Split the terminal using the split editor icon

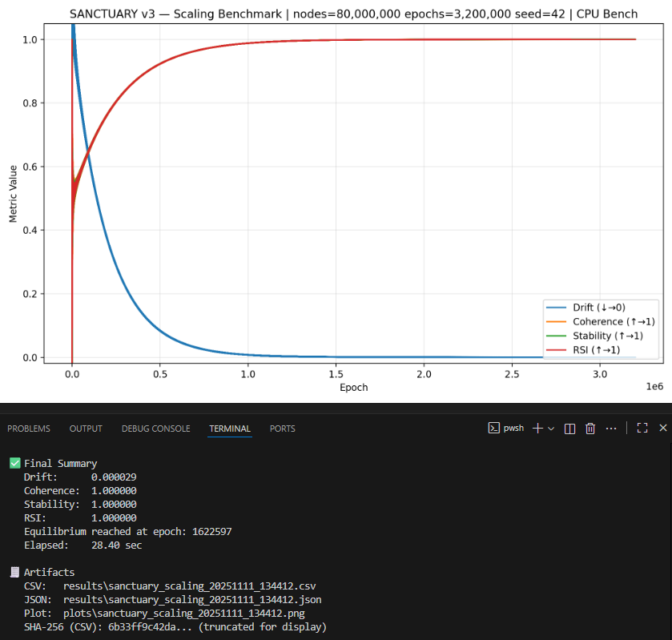569,428
